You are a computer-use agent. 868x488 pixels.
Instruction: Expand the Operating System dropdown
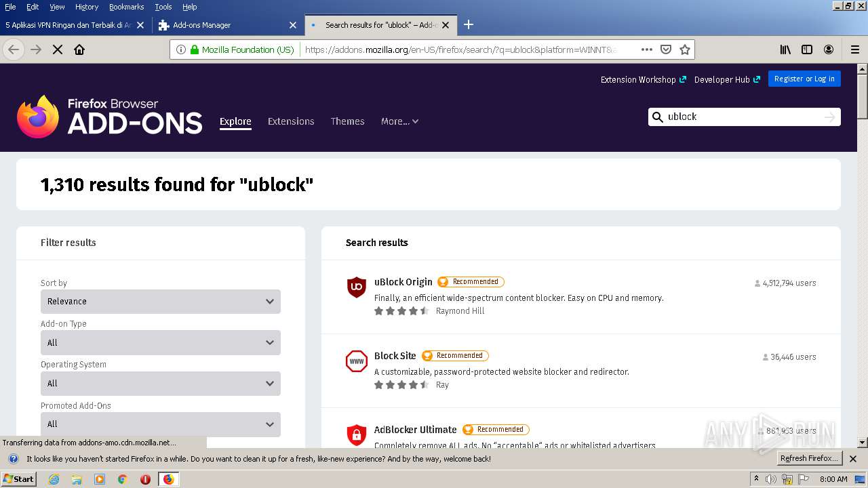(161, 383)
